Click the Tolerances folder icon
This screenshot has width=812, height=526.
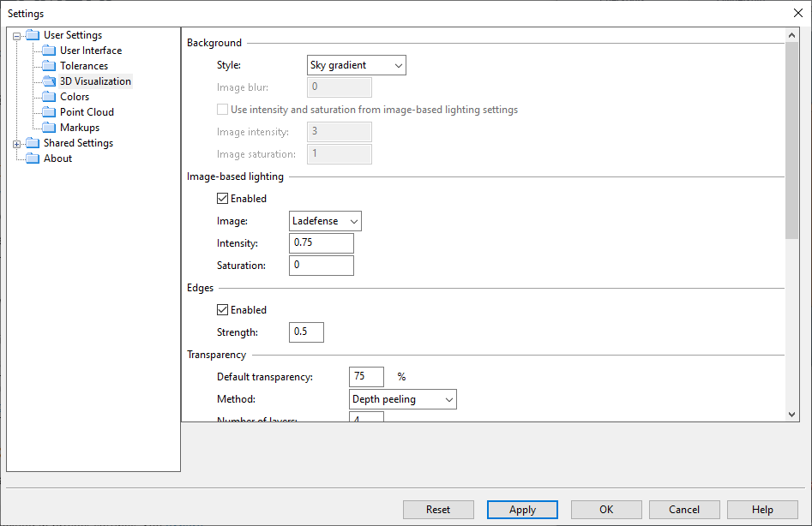click(49, 66)
